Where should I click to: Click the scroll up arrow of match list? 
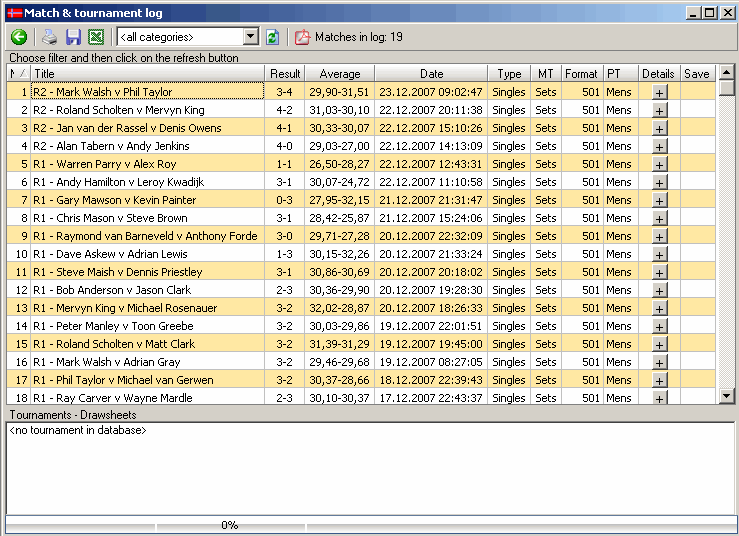(x=727, y=72)
